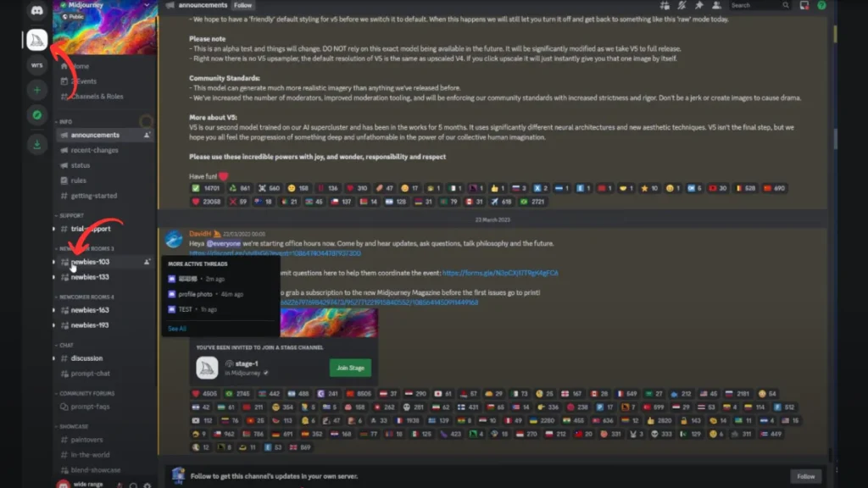Viewport: 868px width, 488px height.
Task: Toggle the heart reaction showing 23058
Action: coord(206,202)
